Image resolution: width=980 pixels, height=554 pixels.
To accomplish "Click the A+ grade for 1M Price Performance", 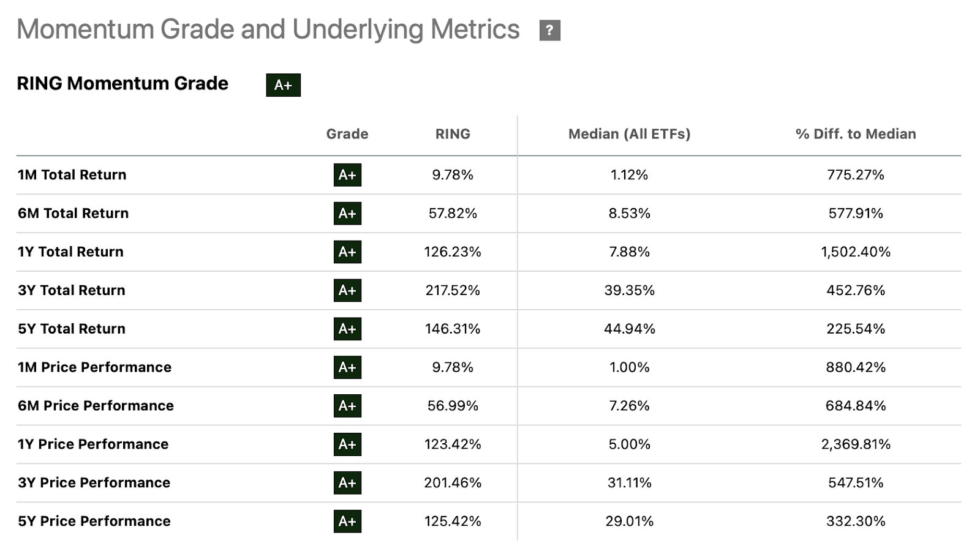I will pos(347,367).
